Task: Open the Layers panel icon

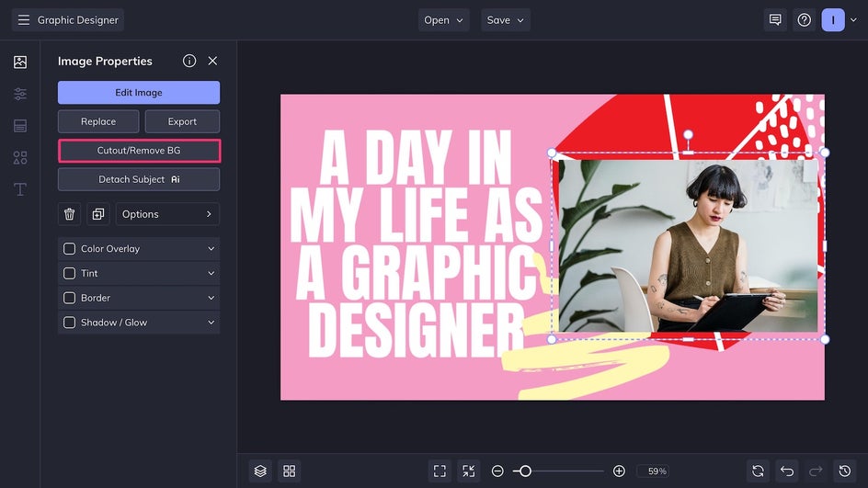Action: 260,471
